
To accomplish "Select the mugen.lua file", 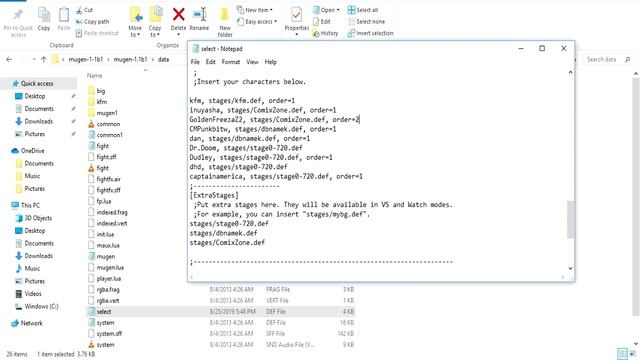I will 110,267.
